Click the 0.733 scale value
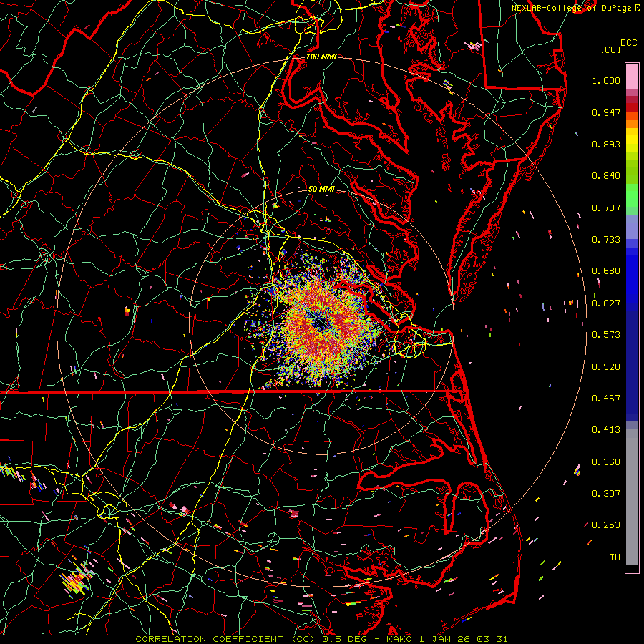The width and height of the screenshot is (644, 644). 606,240
